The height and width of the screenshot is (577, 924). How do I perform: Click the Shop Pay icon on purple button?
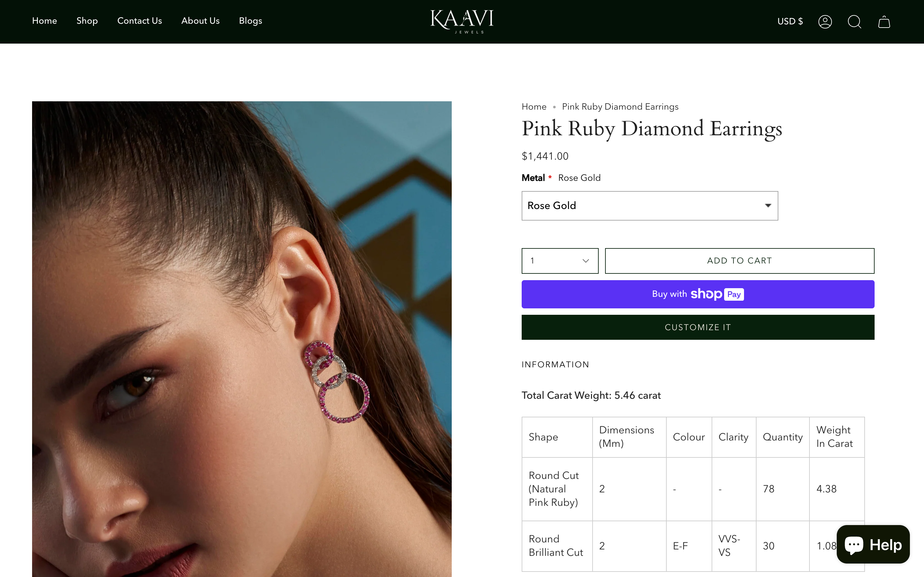pos(717,294)
